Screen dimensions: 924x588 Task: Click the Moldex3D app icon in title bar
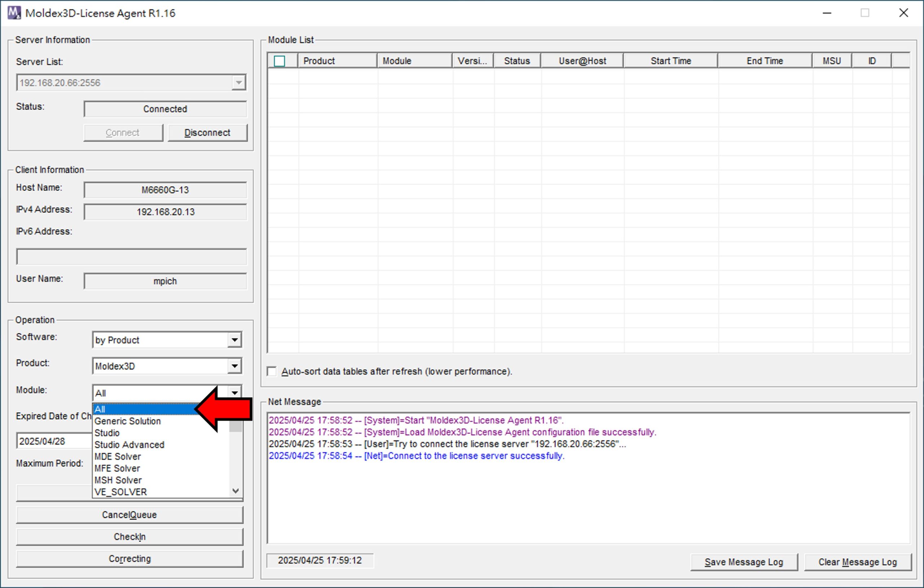[x=14, y=13]
